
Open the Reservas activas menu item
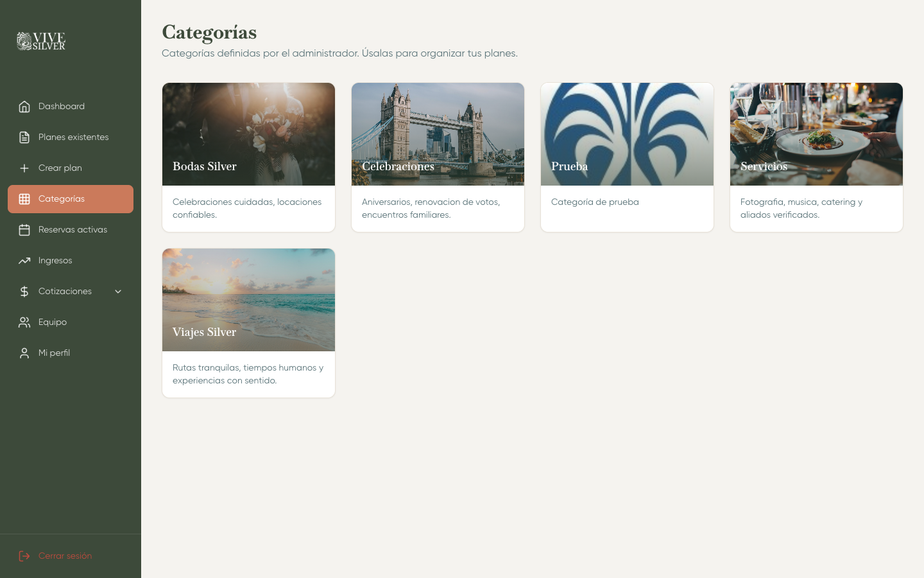[73, 230]
